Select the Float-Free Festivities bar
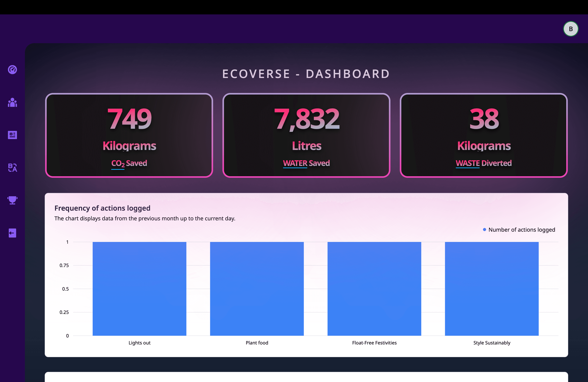588x382 pixels. (374, 289)
